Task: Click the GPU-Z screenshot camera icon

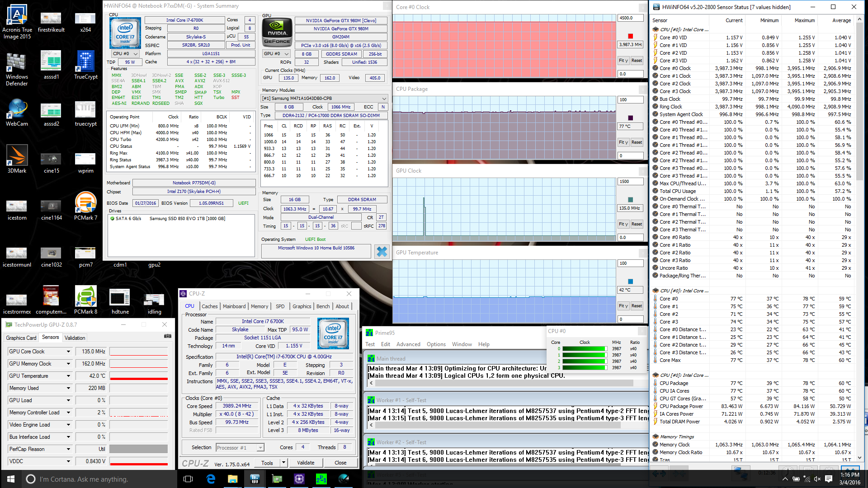Action: click(x=167, y=336)
